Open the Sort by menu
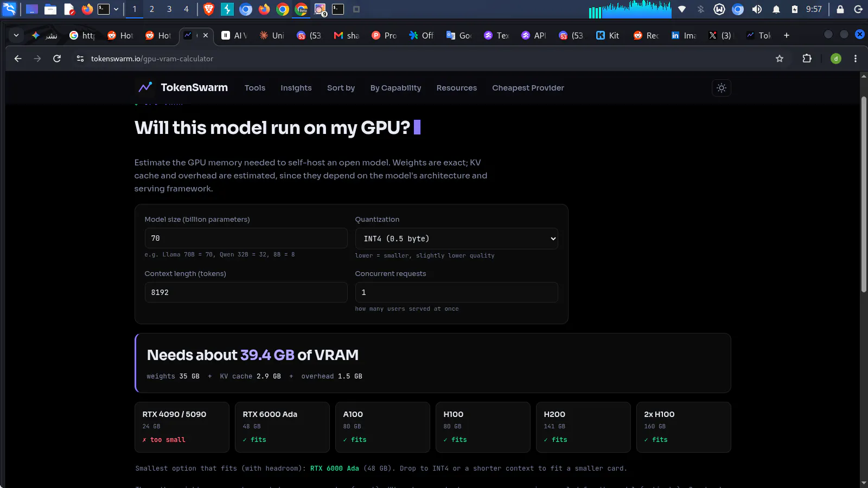Image resolution: width=868 pixels, height=488 pixels. coord(341,88)
